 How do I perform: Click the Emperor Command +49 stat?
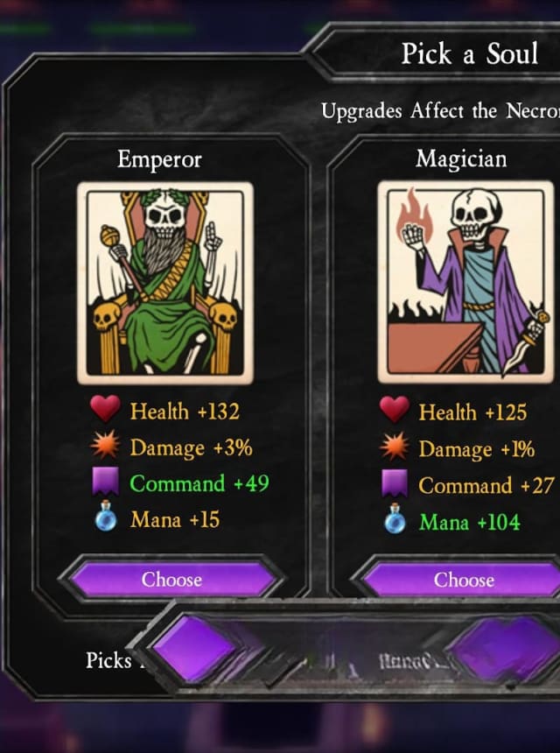199,483
